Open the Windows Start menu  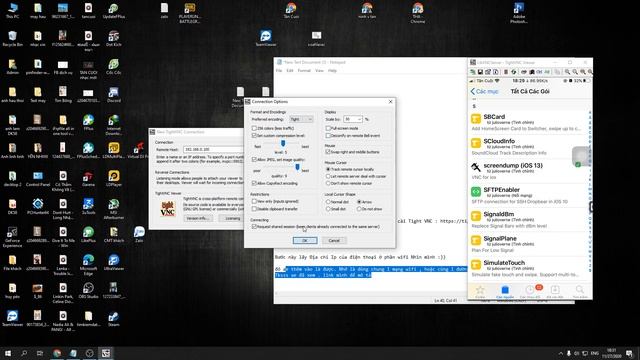(8, 353)
